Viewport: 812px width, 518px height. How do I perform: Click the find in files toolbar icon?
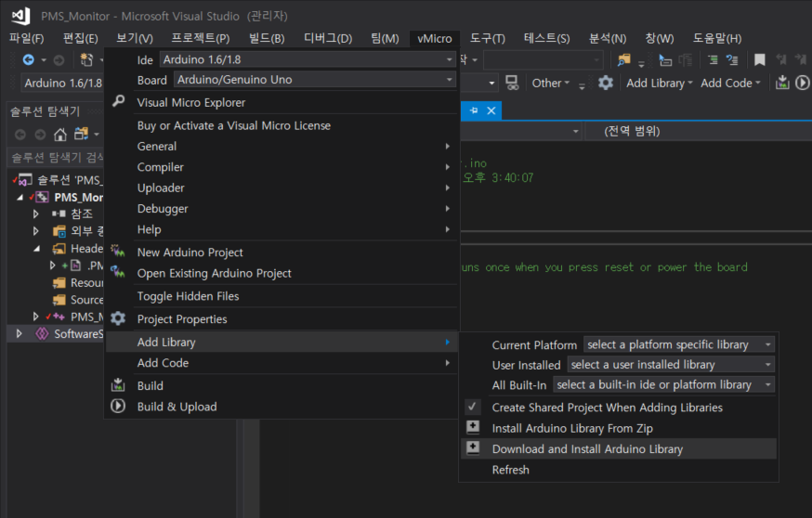pos(624,60)
